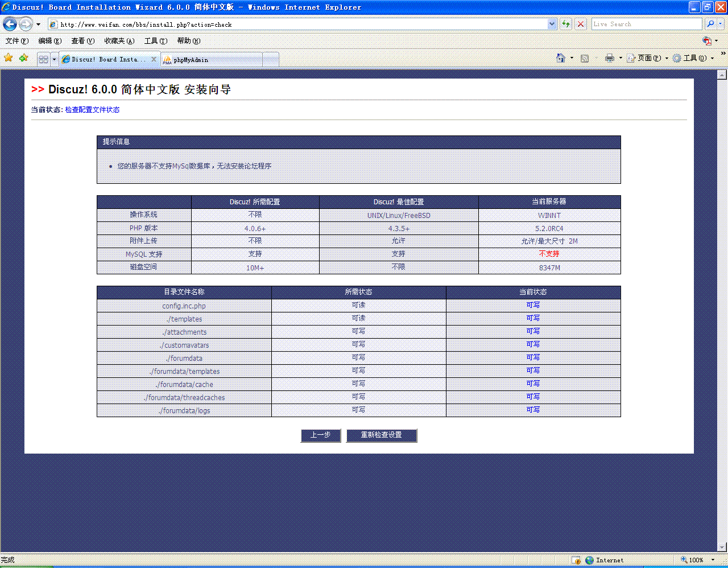Click the 重新检查设置 button

point(382,435)
